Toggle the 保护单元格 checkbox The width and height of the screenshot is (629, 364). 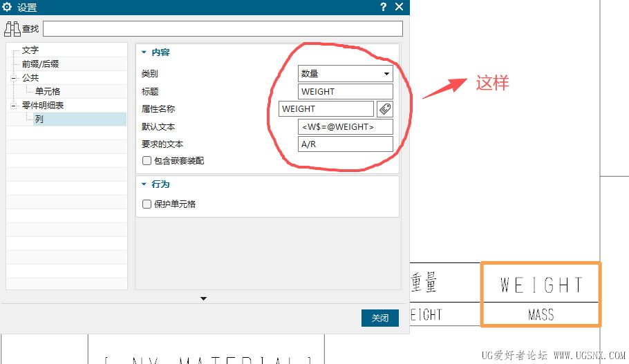147,204
